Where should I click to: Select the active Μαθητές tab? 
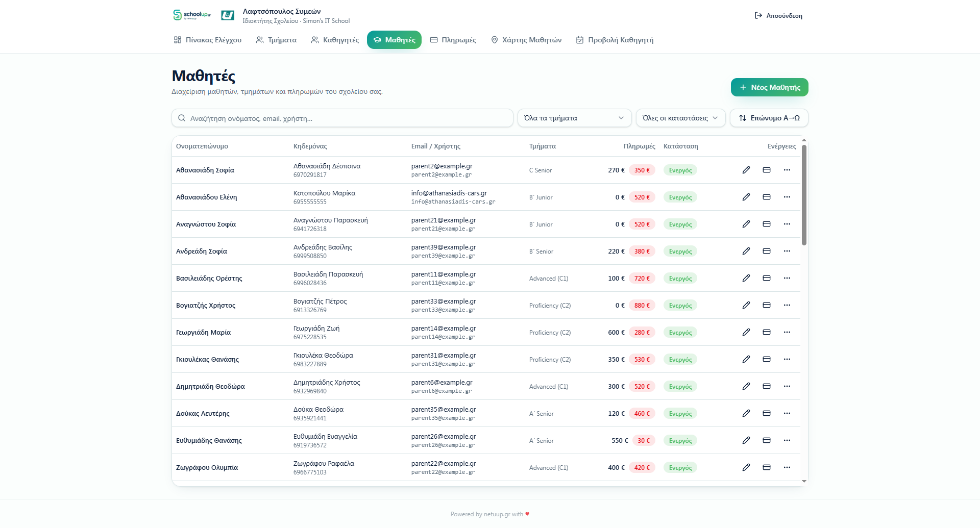[x=394, y=40]
